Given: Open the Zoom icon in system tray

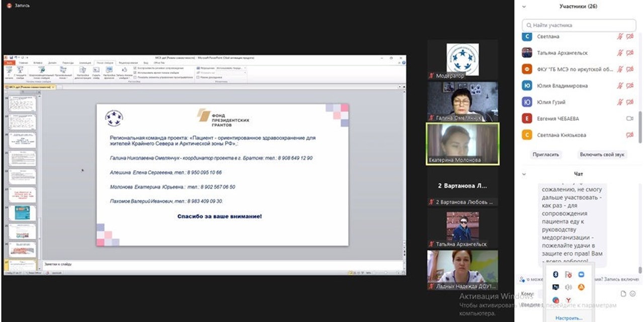Looking at the screenshot, I should tap(581, 274).
